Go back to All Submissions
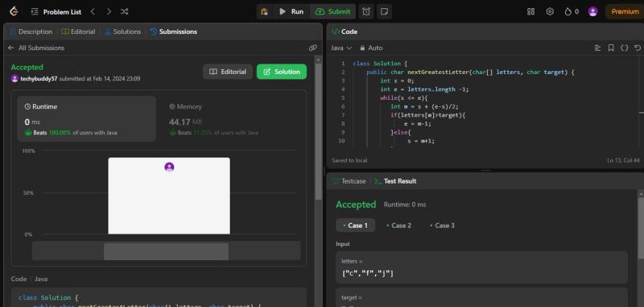Screen dimensions: 644x307 click(36, 48)
